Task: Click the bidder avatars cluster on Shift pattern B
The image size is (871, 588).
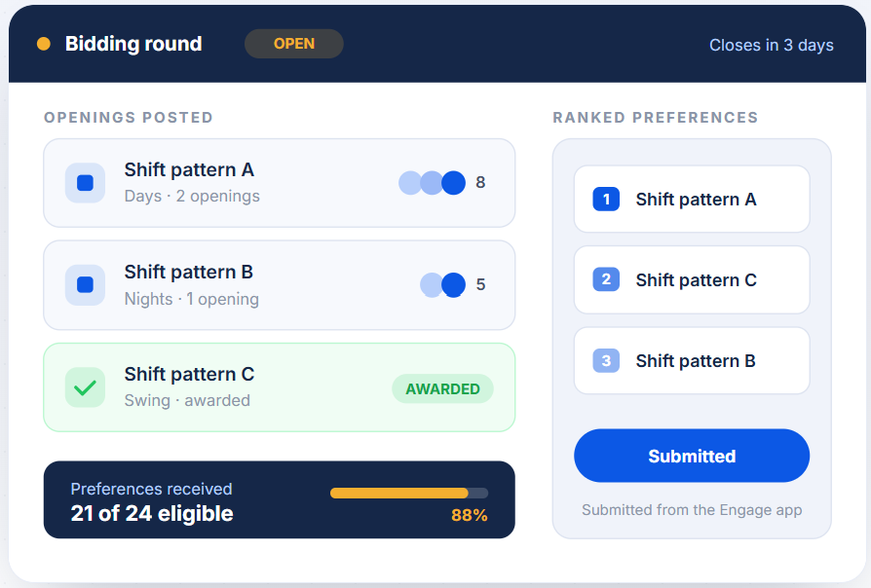Action: coord(442,285)
